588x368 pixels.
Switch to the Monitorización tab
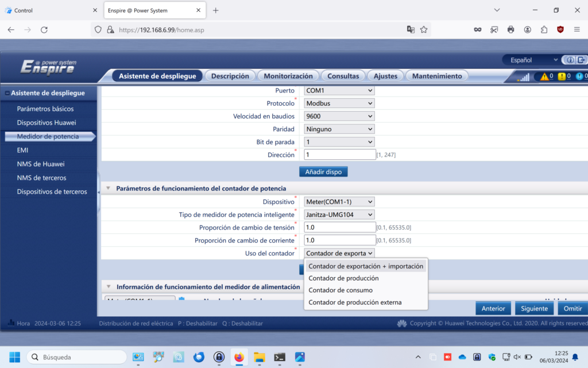tap(288, 76)
